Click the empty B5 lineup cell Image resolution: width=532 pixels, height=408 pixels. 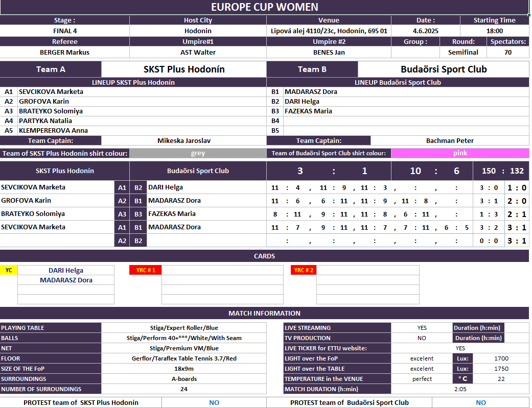(x=406, y=130)
